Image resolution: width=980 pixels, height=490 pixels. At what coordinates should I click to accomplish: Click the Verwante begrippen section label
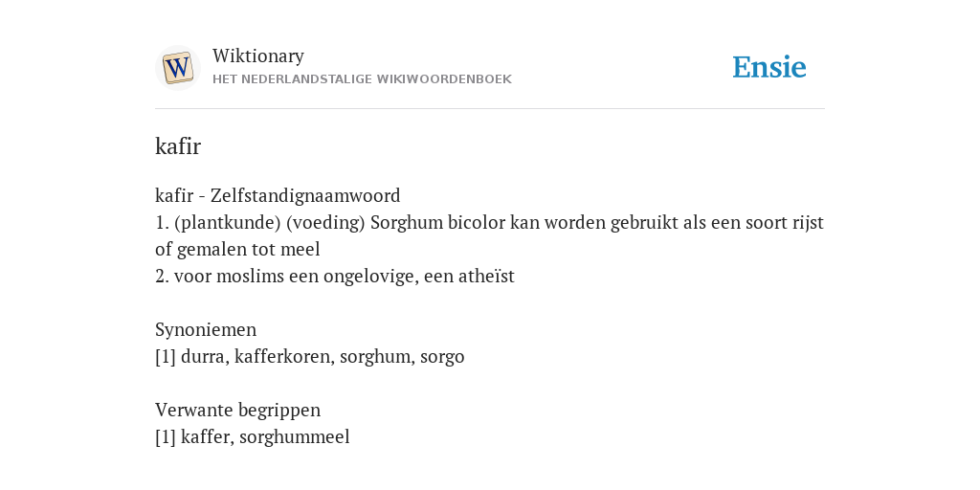[x=237, y=410]
